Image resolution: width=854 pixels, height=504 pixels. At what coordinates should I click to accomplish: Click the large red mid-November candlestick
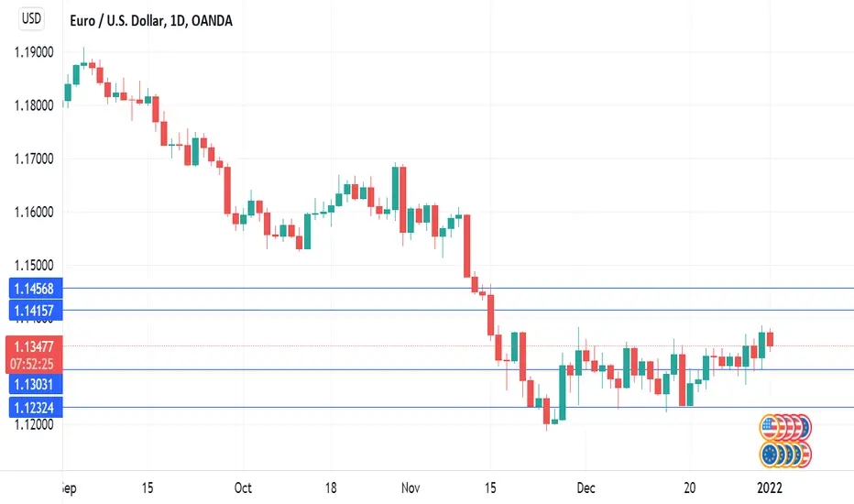[x=466, y=246]
